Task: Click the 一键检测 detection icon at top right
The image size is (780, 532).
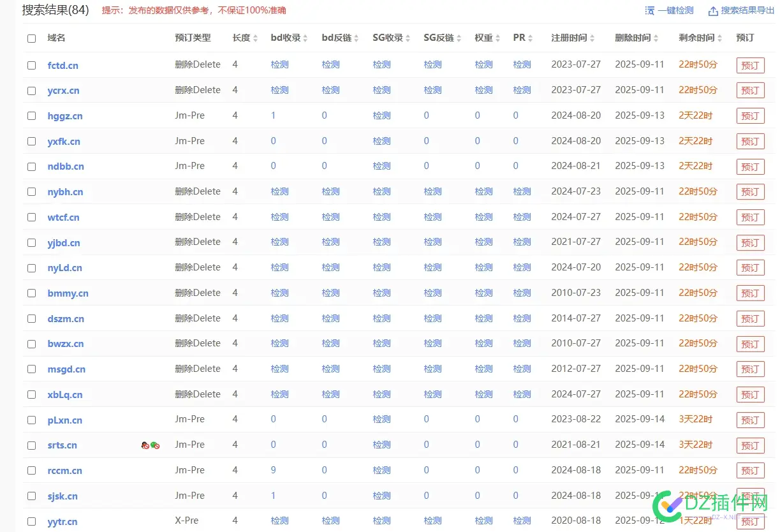Action: coord(650,10)
